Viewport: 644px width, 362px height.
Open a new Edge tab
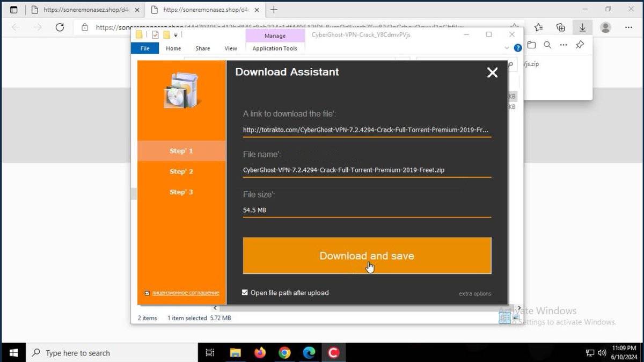[x=274, y=10]
